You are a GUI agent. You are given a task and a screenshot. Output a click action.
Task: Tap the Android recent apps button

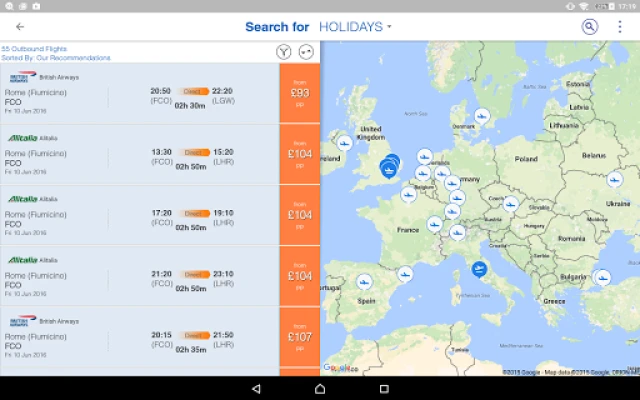pos(384,389)
